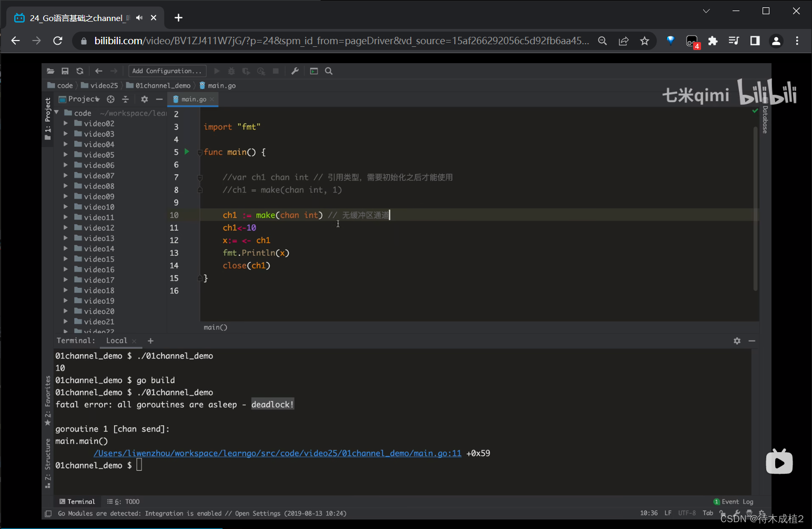Expand the video05 folder
Viewport: 812px width, 529px height.
66,155
